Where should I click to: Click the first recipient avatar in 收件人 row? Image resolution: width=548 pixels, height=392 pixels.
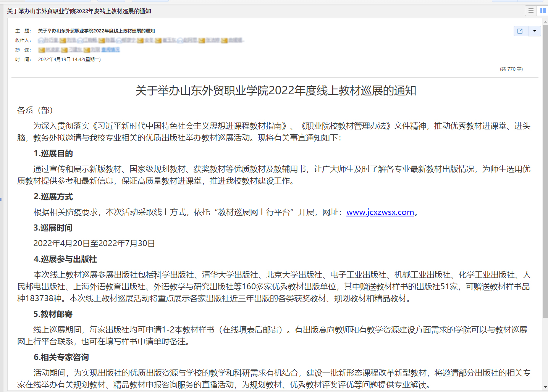41,40
